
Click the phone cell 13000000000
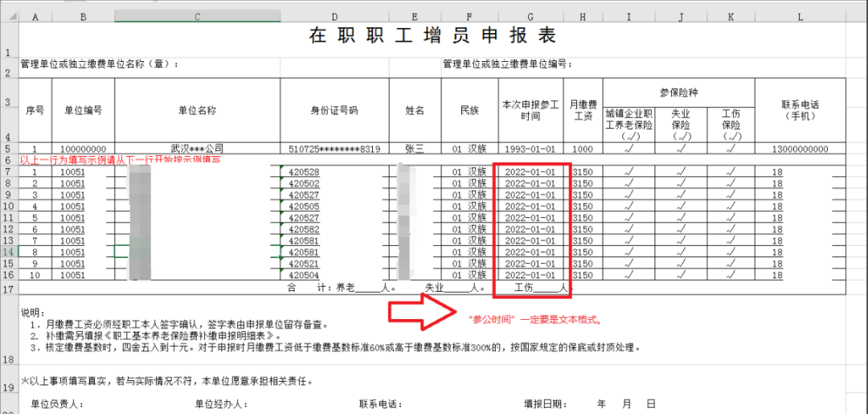pyautogui.click(x=800, y=149)
